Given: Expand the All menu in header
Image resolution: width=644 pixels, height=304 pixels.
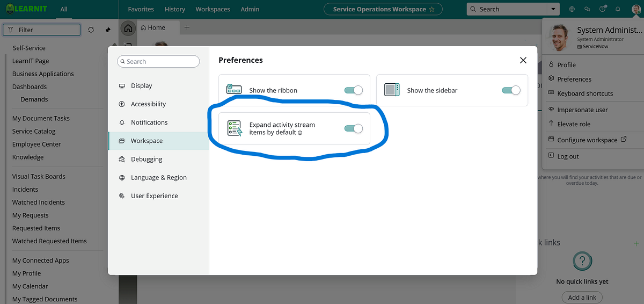Looking at the screenshot, I should [64, 9].
